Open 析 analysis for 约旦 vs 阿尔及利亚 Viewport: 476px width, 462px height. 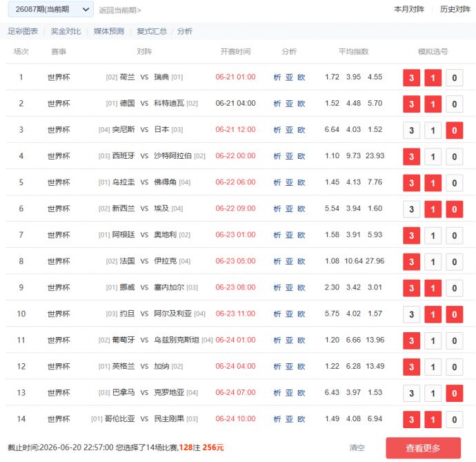pyautogui.click(x=277, y=314)
